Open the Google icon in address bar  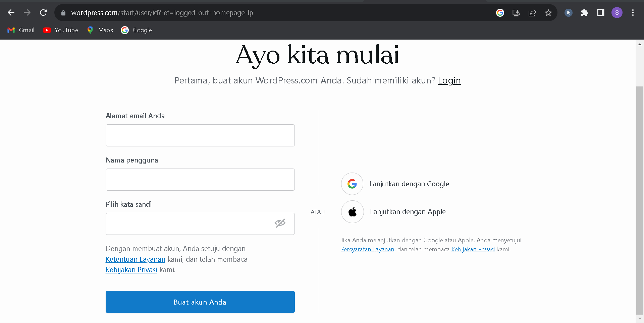(x=500, y=13)
